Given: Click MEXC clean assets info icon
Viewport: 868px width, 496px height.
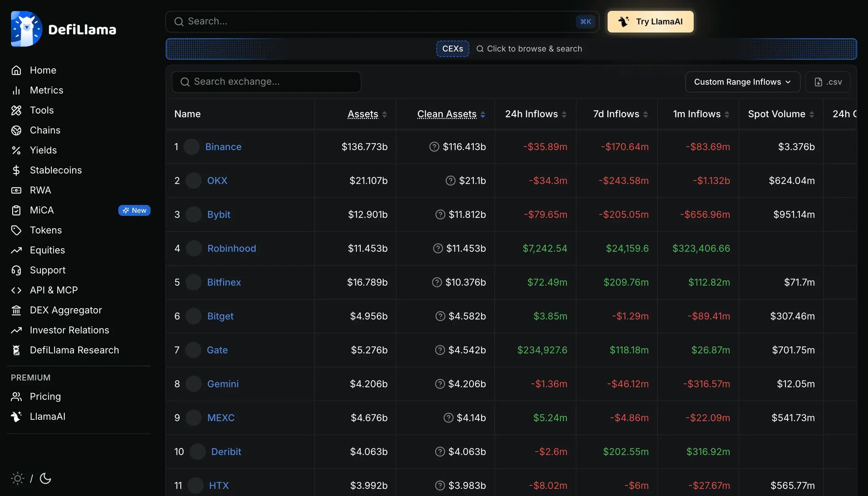Looking at the screenshot, I should point(448,418).
